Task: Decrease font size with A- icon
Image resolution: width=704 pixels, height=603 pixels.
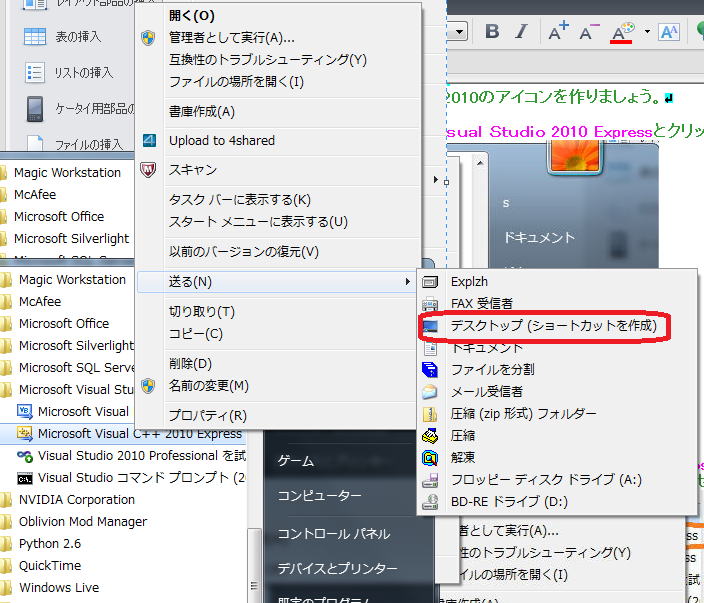Action: (589, 31)
